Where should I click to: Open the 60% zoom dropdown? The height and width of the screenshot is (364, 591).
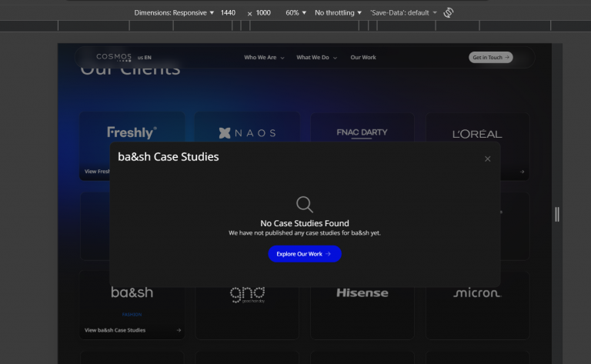pos(295,13)
